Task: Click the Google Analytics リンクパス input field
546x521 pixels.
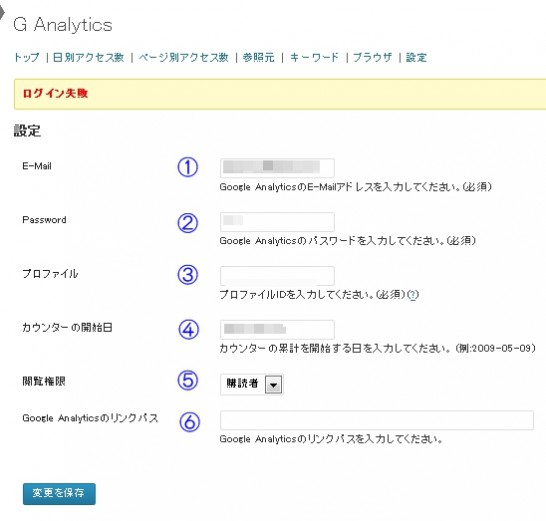Action: click(377, 420)
